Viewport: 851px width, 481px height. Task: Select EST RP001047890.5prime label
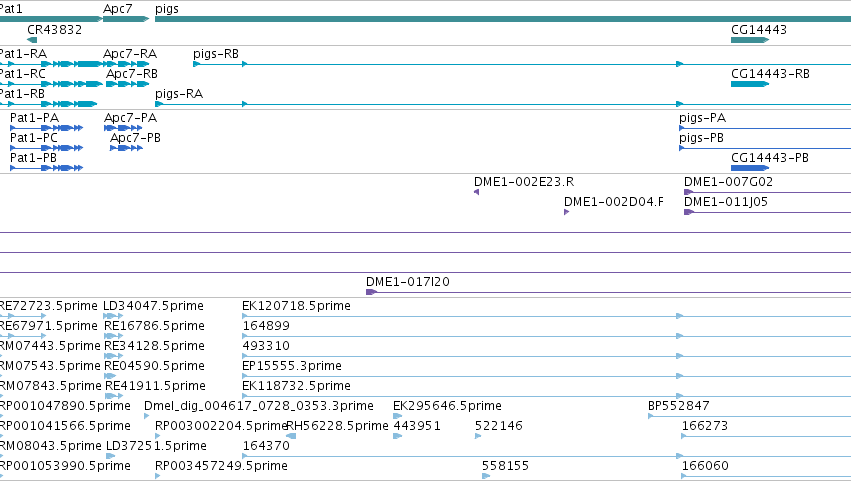coord(65,406)
